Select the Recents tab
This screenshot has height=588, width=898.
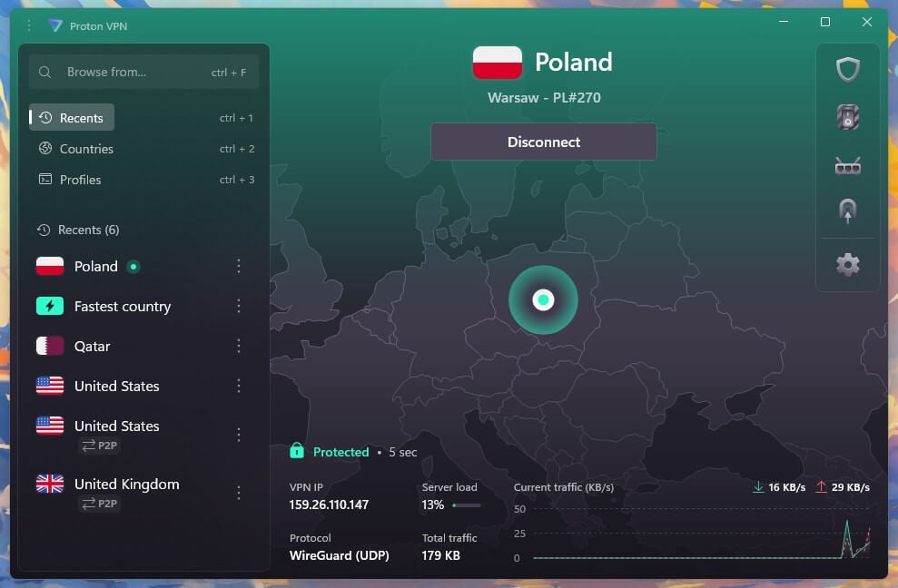pyautogui.click(x=72, y=117)
